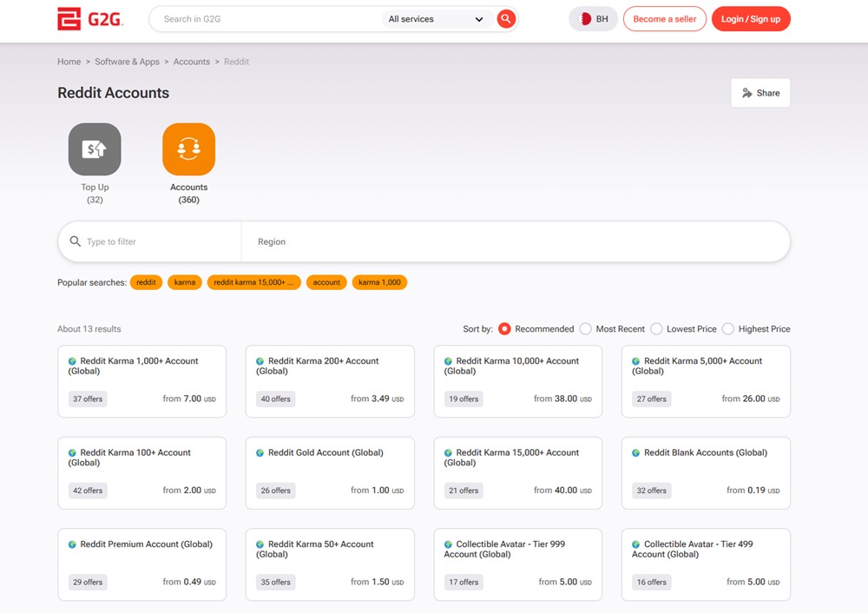Screen dimensions: 868x613
Task: Click the Become a seller button
Action: pos(664,19)
